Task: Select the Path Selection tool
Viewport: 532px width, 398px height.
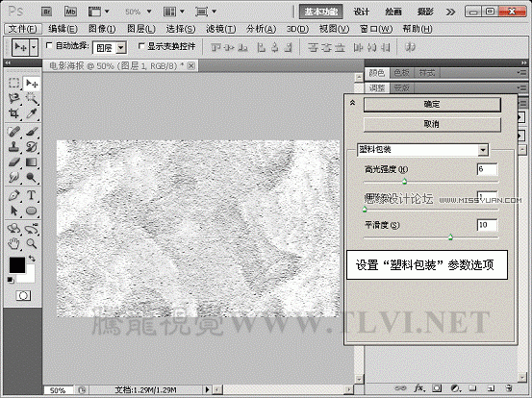Action: [13, 211]
